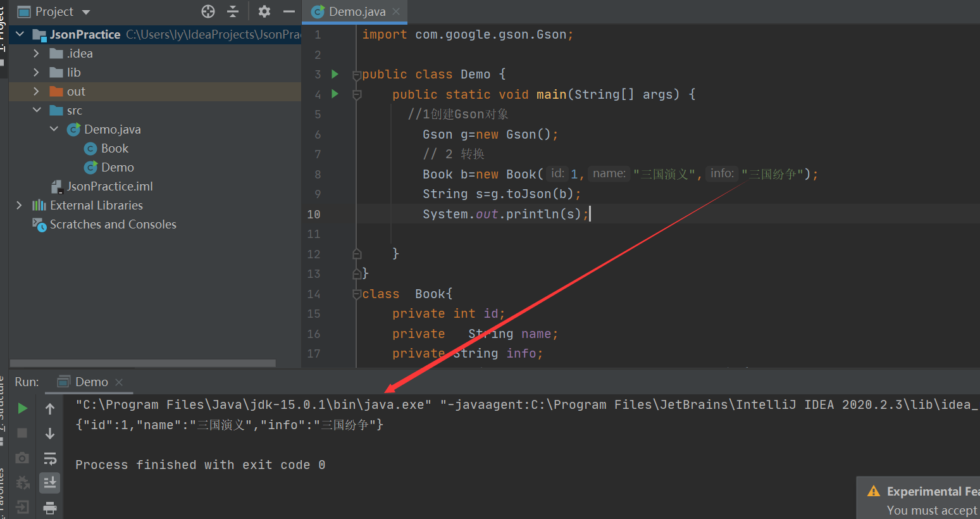Click the exit icon in the Run toolbar
Viewport: 980px width, 519px height.
tap(22, 507)
